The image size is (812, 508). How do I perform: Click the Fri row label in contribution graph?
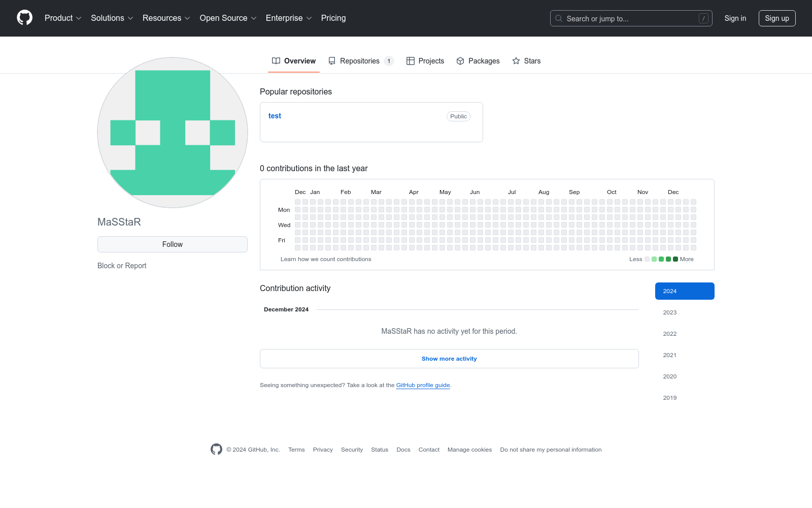point(282,240)
